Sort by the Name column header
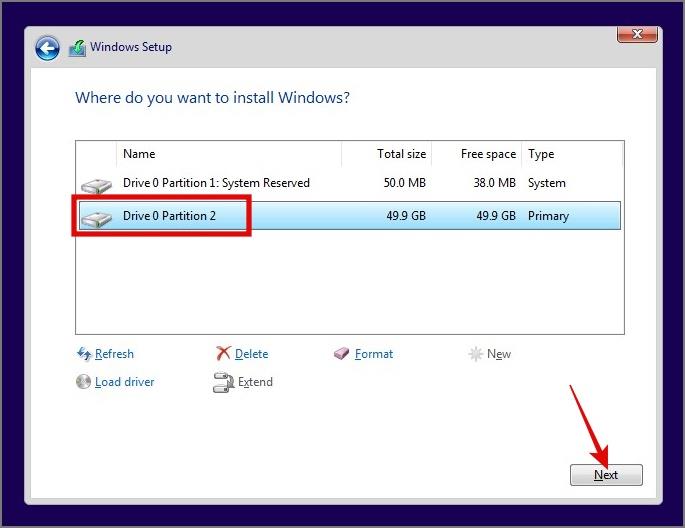This screenshot has height=528, width=685. (x=229, y=154)
